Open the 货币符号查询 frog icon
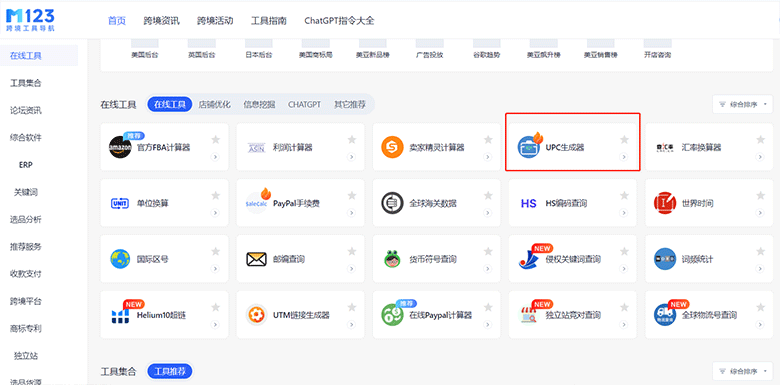Viewport: 780px width, 385px height. (392, 259)
